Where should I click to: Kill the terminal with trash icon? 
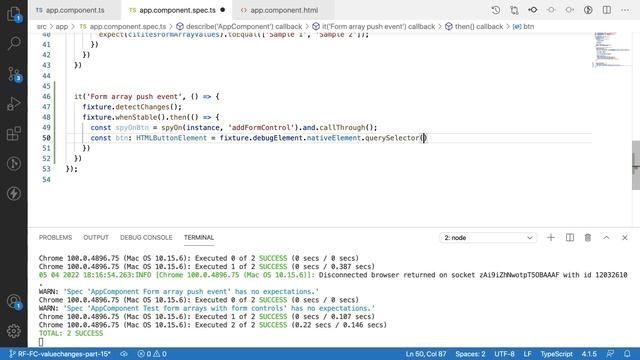pos(588,238)
